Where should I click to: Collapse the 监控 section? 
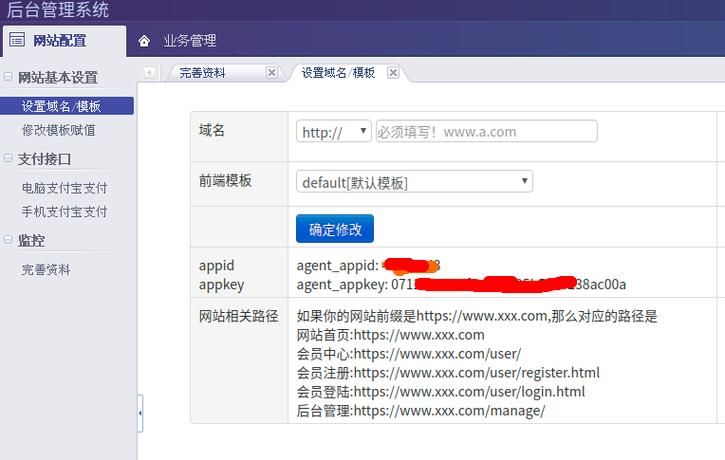click(x=9, y=241)
